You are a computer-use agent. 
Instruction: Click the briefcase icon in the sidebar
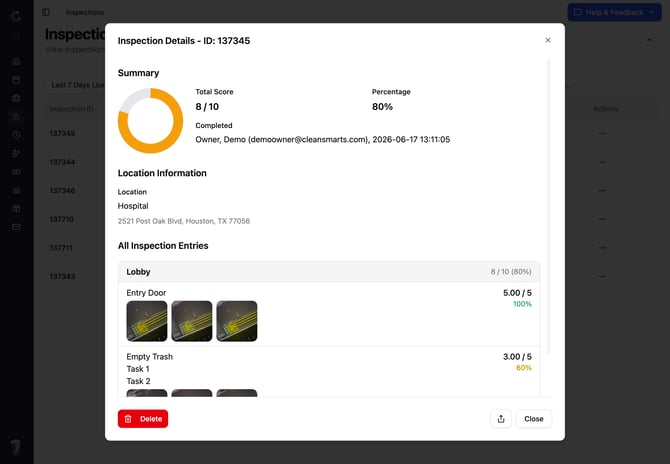point(16,98)
